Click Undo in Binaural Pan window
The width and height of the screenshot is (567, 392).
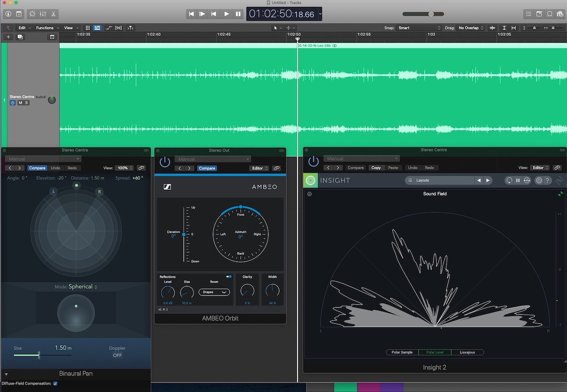[x=56, y=168]
